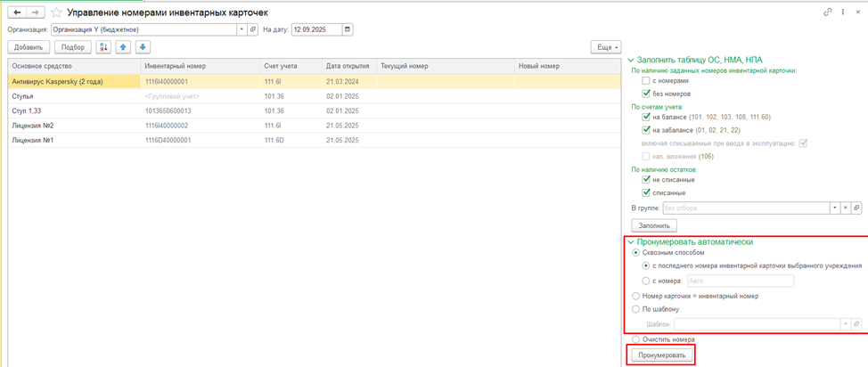Screen dimensions: 868x367
Task: Select 'с последнего номера инвентарной карточки' option
Action: 645,265
